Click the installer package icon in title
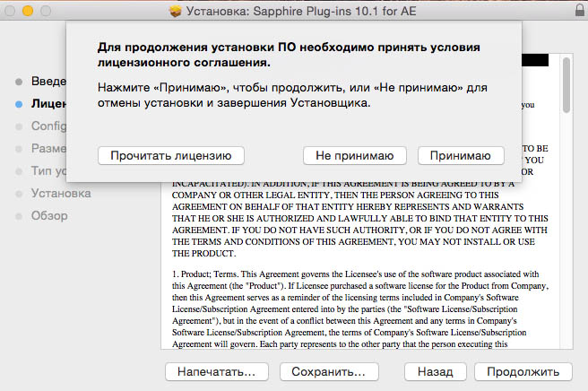This screenshot has height=391, width=588. [175, 12]
